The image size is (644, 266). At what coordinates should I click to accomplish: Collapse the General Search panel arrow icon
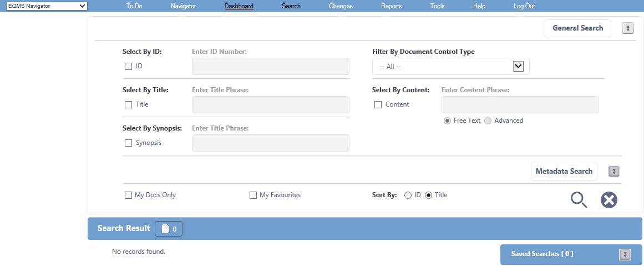click(x=628, y=28)
